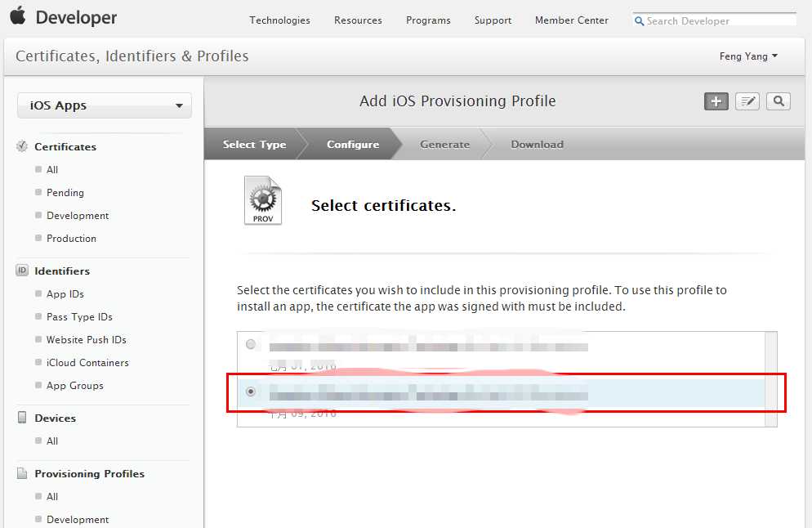Viewport: 812px width, 528px height.
Task: Click the certificate list scrollbar
Action: coord(770,378)
